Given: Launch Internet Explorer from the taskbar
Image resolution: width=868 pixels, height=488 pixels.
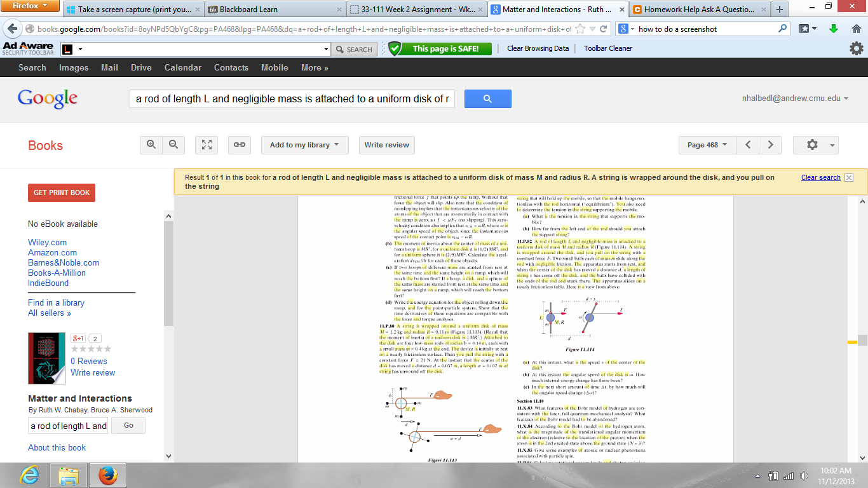Looking at the screenshot, I should (29, 475).
